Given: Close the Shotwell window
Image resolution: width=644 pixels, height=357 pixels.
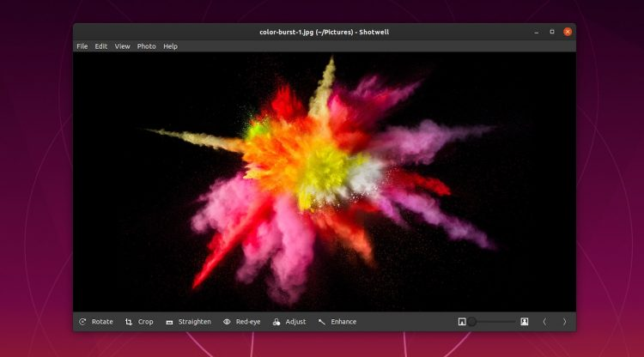Looking at the screenshot, I should pyautogui.click(x=568, y=32).
